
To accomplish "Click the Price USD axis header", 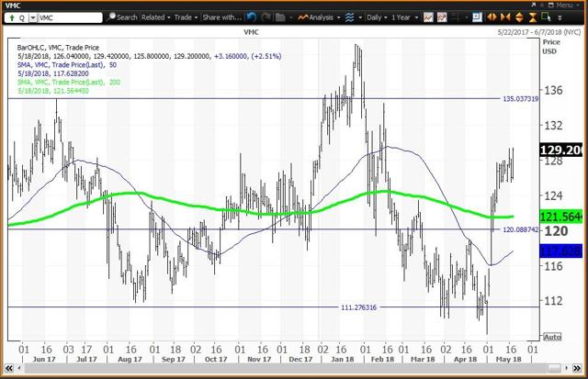I will (x=551, y=47).
